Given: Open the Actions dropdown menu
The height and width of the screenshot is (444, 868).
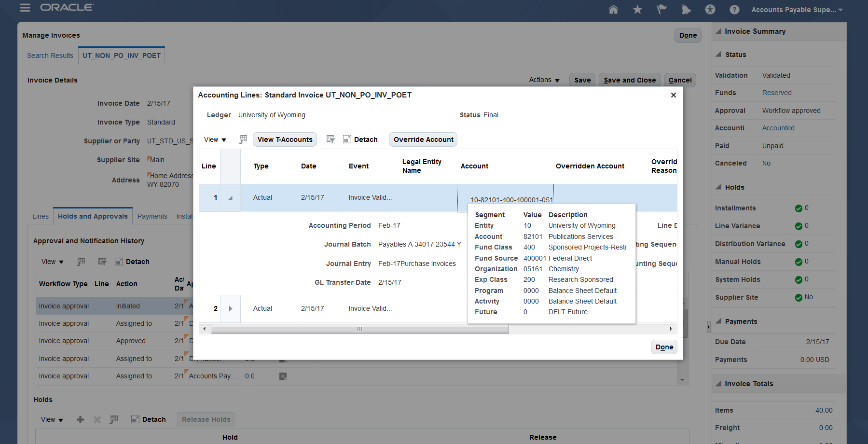Looking at the screenshot, I should [544, 80].
